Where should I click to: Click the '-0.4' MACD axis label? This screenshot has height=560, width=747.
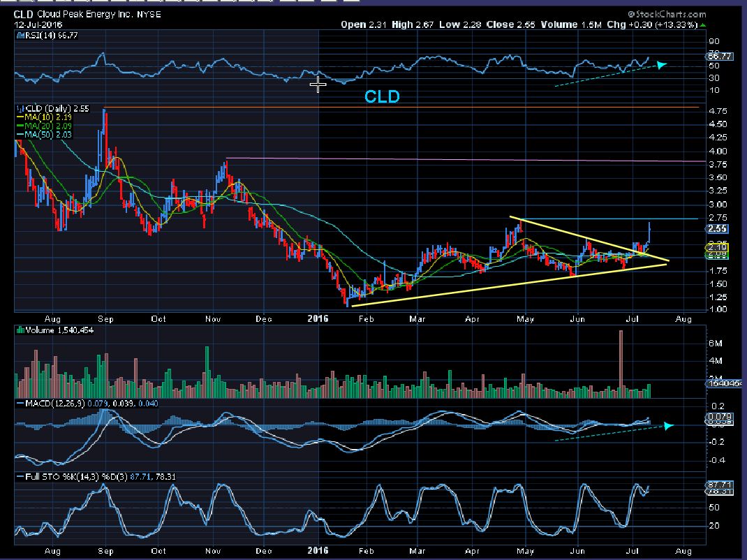716,460
